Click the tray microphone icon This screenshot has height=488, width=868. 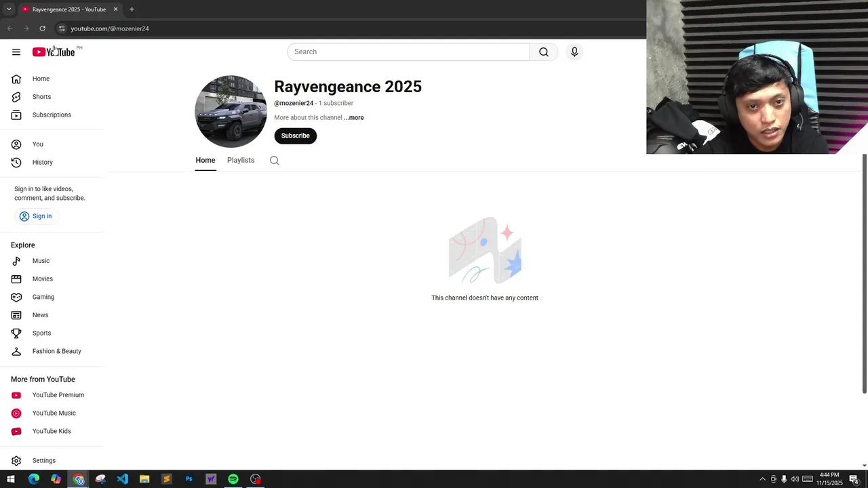coord(784,479)
